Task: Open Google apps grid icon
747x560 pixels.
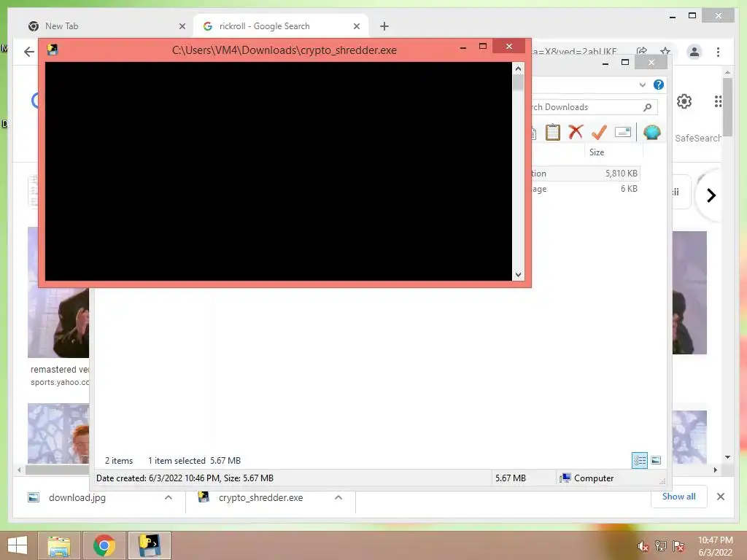Action: (718, 101)
